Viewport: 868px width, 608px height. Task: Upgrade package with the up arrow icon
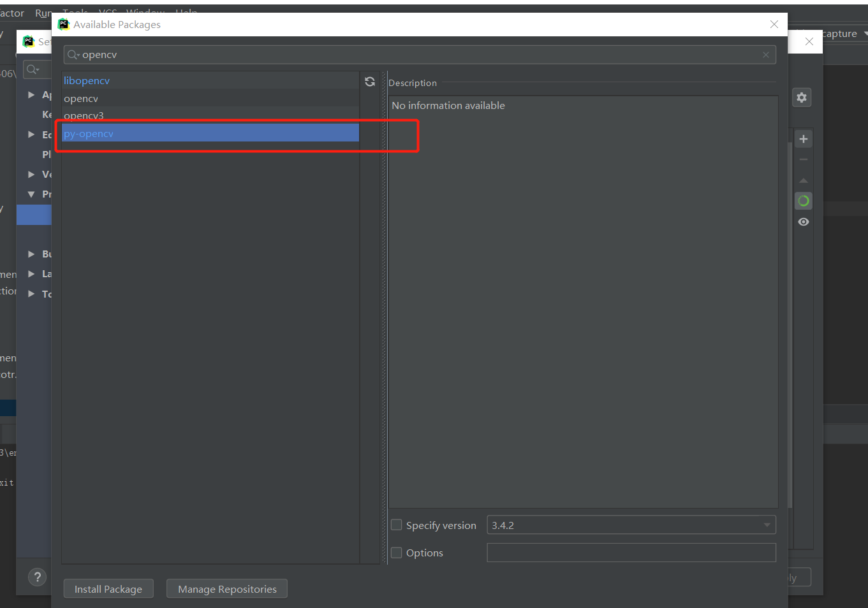click(x=804, y=180)
